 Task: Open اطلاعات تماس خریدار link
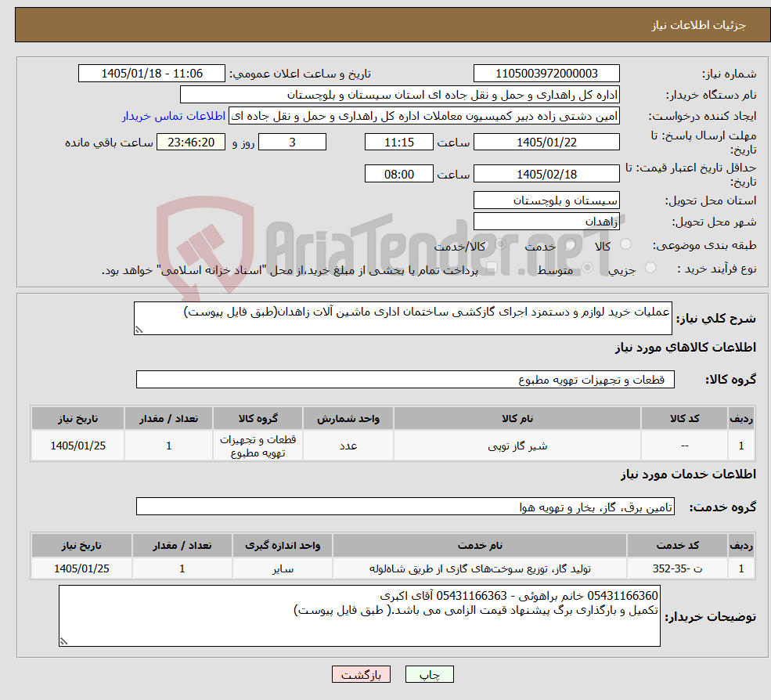click(174, 116)
